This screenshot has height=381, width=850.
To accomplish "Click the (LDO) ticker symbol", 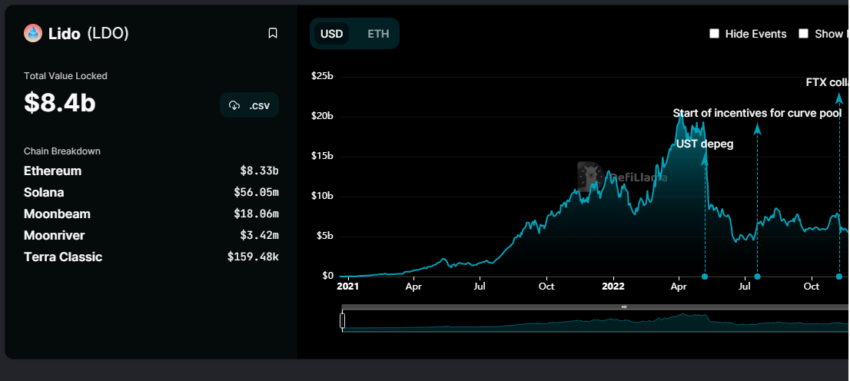I will pyautogui.click(x=108, y=34).
